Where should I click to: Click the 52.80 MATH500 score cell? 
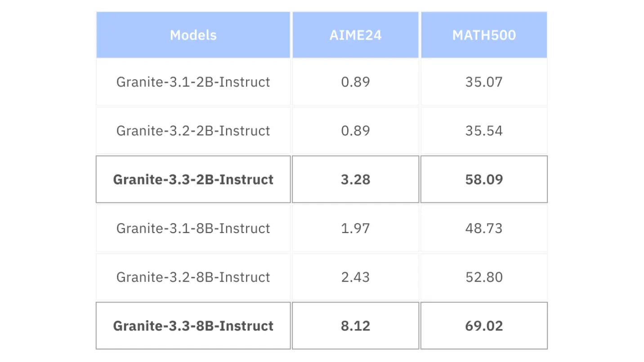coord(484,277)
